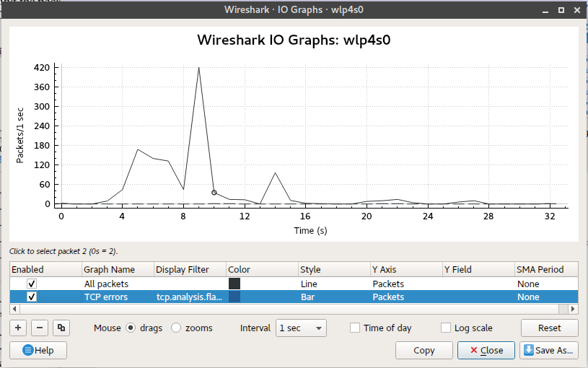The image size is (588, 368).
Task: Save the graph with Save As
Action: pos(548,350)
